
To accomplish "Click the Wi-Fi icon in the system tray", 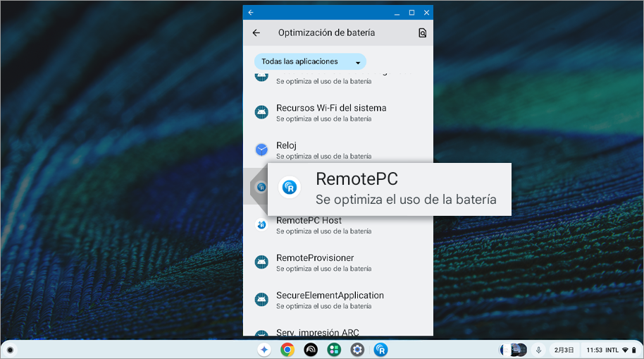I will pyautogui.click(x=625, y=351).
